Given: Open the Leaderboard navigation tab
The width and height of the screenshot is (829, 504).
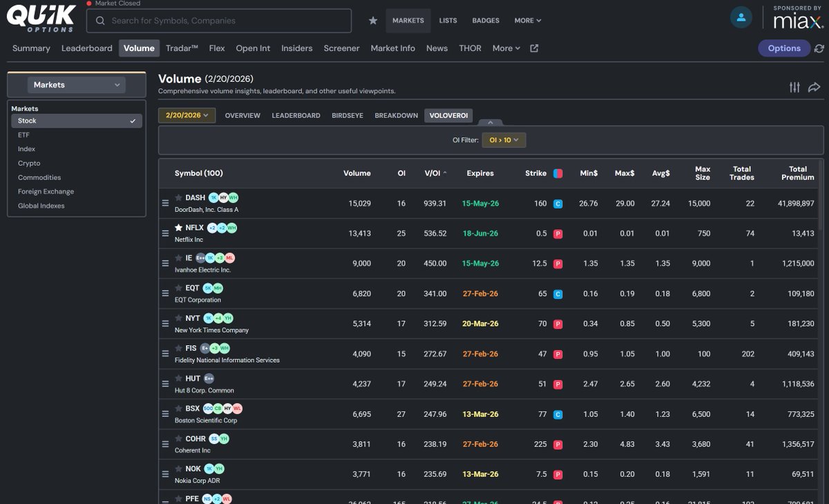Looking at the screenshot, I should [87, 48].
